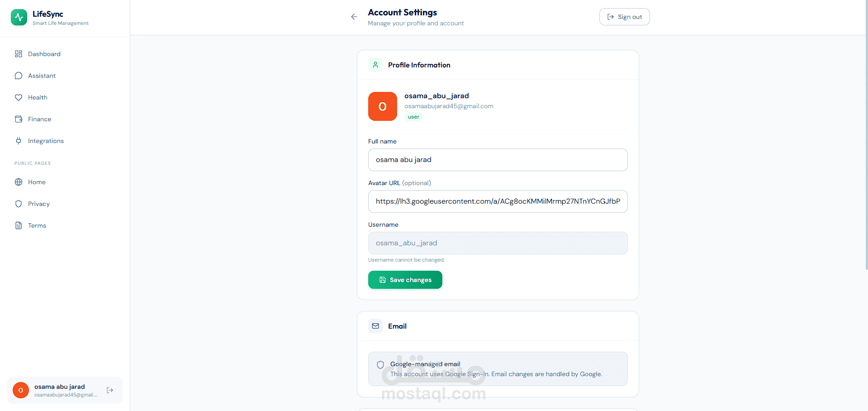Go to Health via heart icon
868x411 pixels.
click(19, 97)
